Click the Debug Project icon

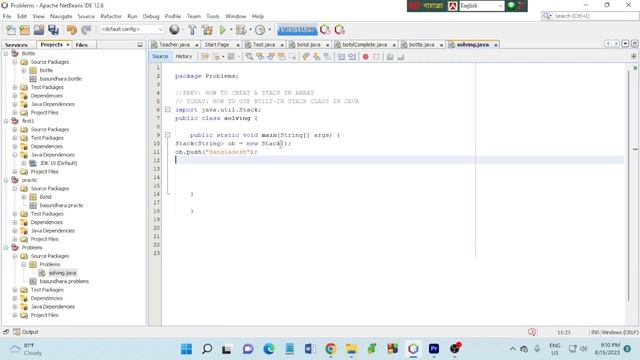point(241,30)
